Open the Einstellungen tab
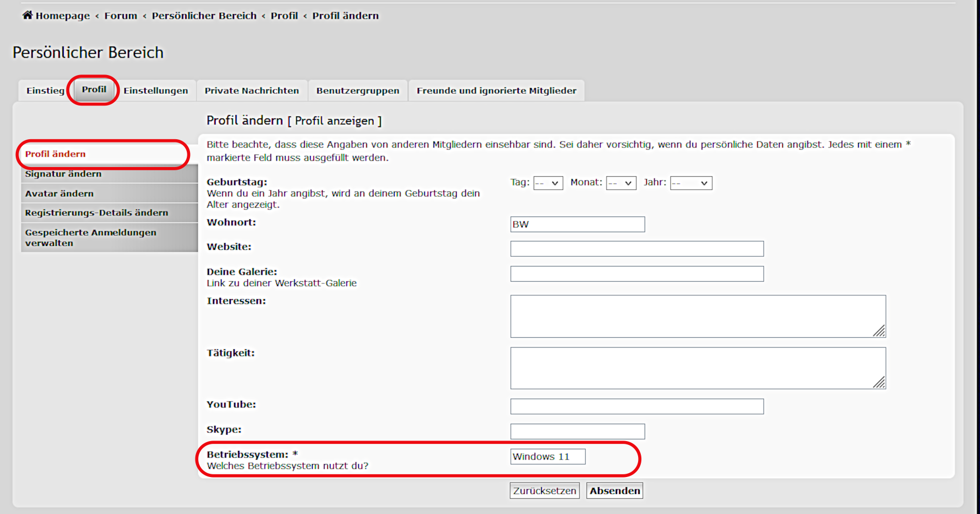 click(x=156, y=91)
